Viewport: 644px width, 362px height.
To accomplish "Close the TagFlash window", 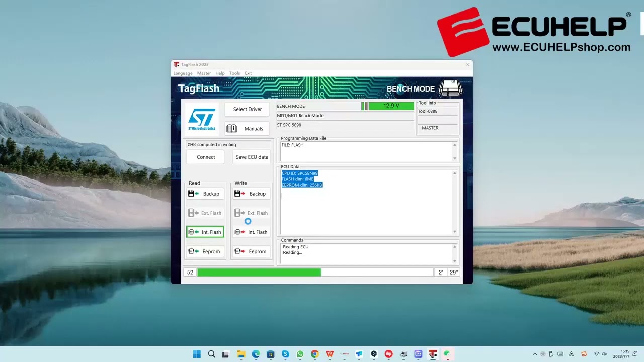I will 468,64.
